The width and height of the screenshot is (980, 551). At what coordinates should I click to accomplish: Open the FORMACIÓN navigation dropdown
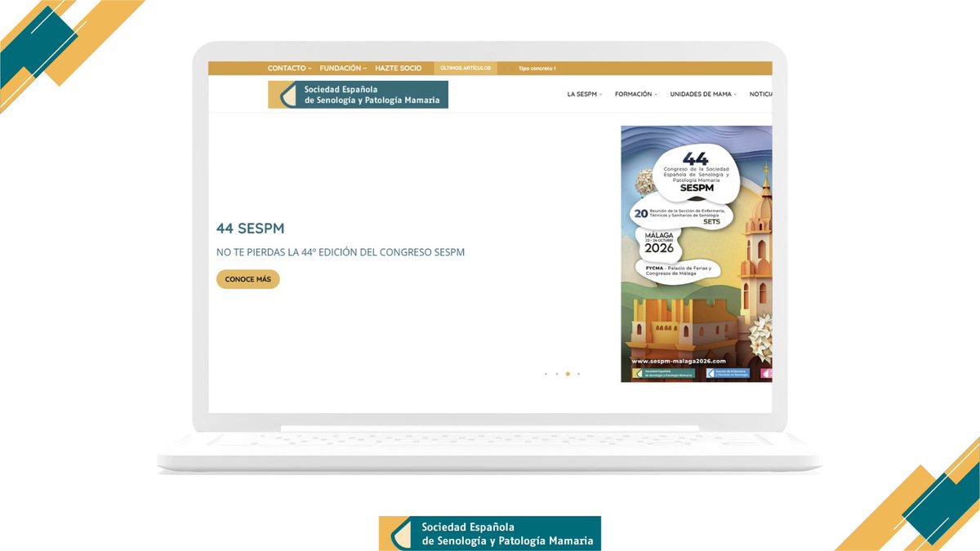pos(635,94)
